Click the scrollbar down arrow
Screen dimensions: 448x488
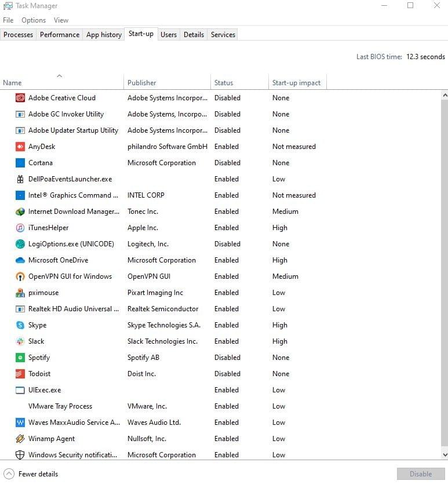(445, 454)
